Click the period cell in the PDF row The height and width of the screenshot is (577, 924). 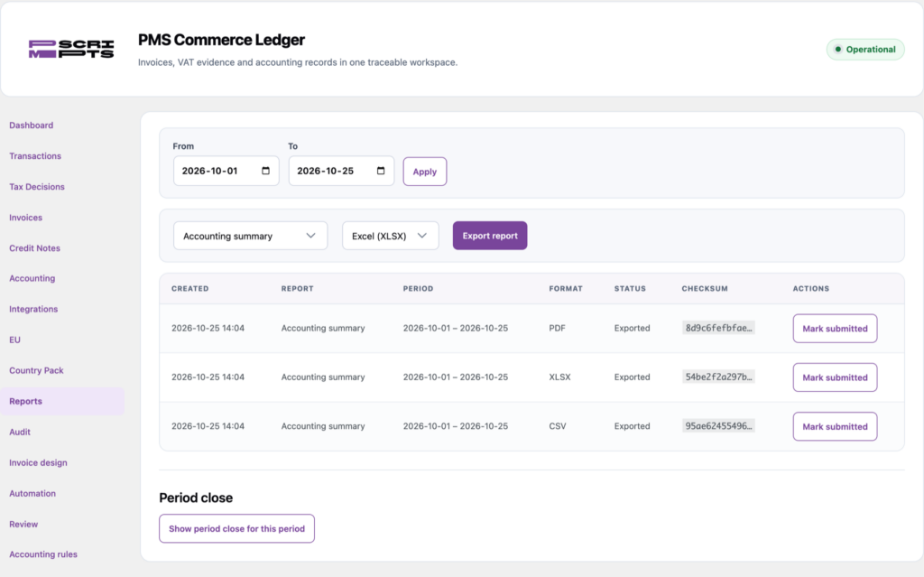(456, 328)
